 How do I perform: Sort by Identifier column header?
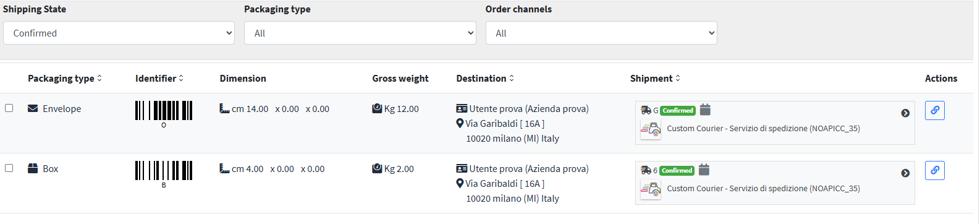pyautogui.click(x=159, y=79)
